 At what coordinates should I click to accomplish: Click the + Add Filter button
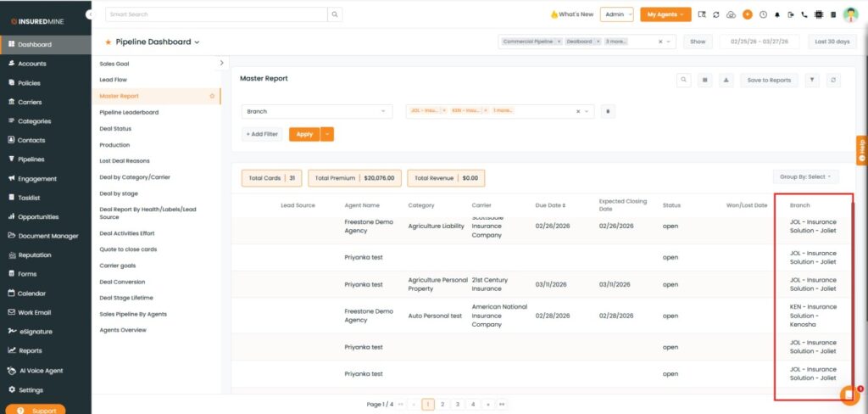coord(262,134)
